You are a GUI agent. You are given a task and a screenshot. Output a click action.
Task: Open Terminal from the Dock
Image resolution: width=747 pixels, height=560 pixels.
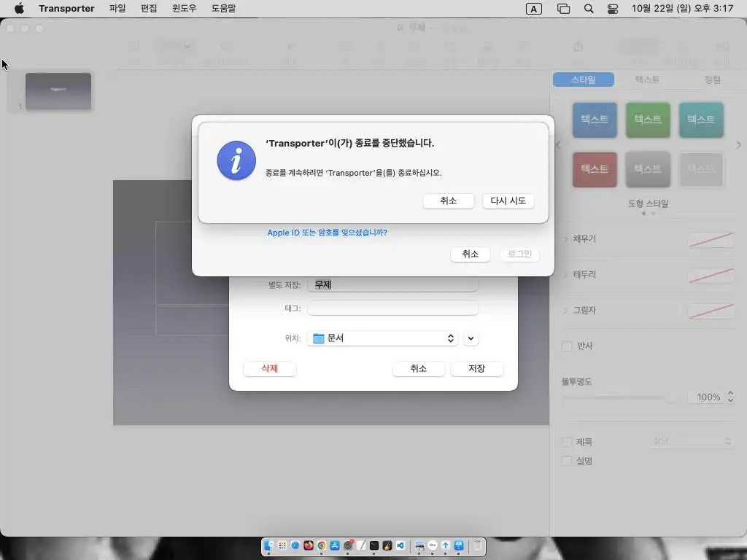[x=374, y=545]
